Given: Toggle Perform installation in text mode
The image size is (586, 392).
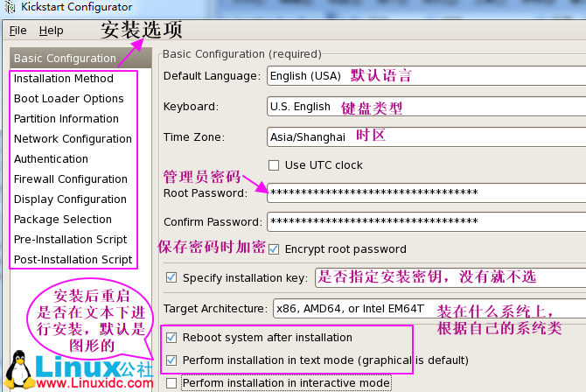Looking at the screenshot, I should [171, 360].
